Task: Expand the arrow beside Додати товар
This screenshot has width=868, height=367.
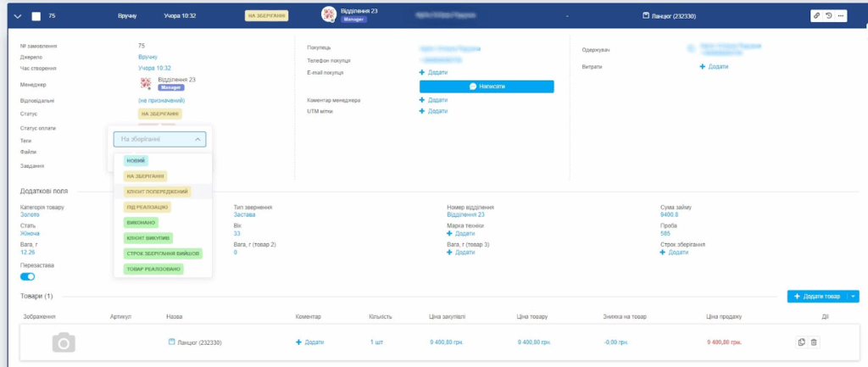Action: point(854,296)
